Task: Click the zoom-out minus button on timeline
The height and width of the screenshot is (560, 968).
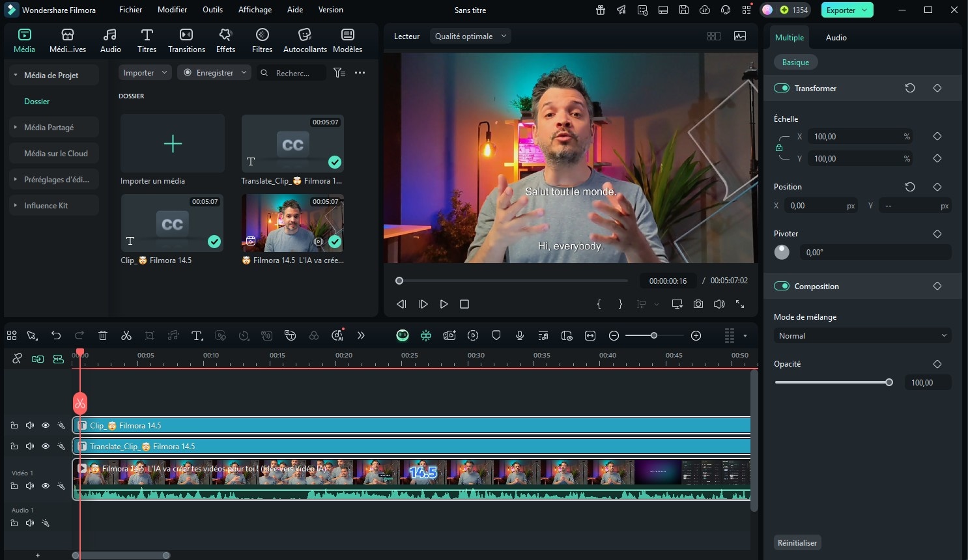Action: coord(614,335)
